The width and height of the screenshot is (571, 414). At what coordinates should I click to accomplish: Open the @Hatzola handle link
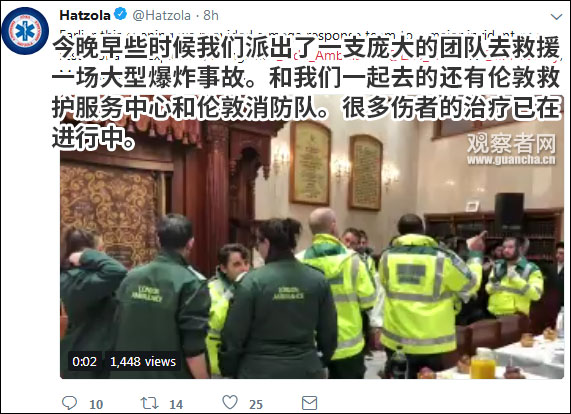pyautogui.click(x=161, y=15)
